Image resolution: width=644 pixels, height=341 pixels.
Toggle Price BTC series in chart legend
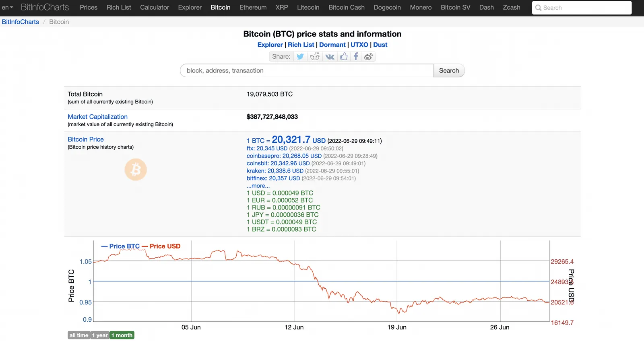coord(120,246)
